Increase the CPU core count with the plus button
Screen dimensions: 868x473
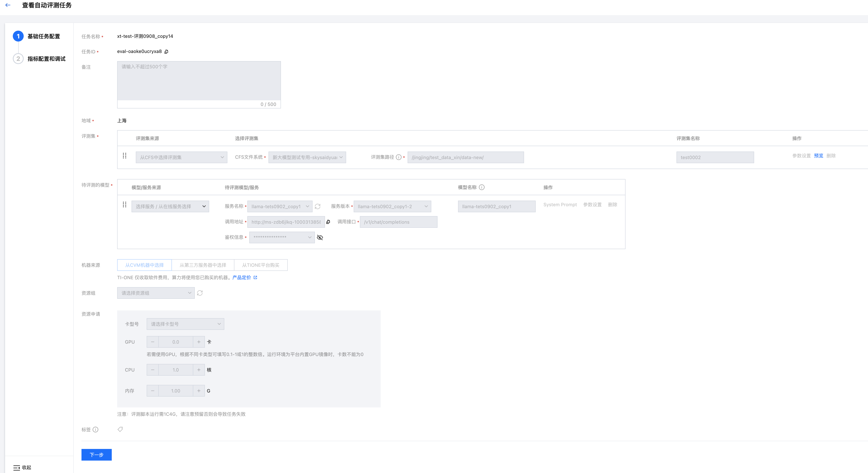(199, 370)
